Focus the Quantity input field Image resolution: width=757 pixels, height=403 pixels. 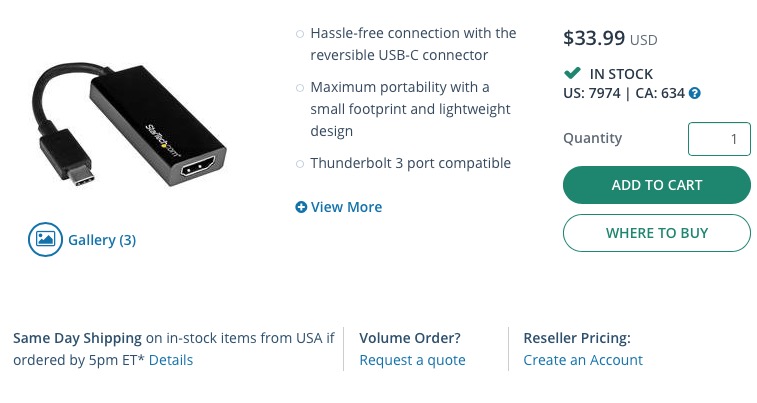tap(719, 139)
